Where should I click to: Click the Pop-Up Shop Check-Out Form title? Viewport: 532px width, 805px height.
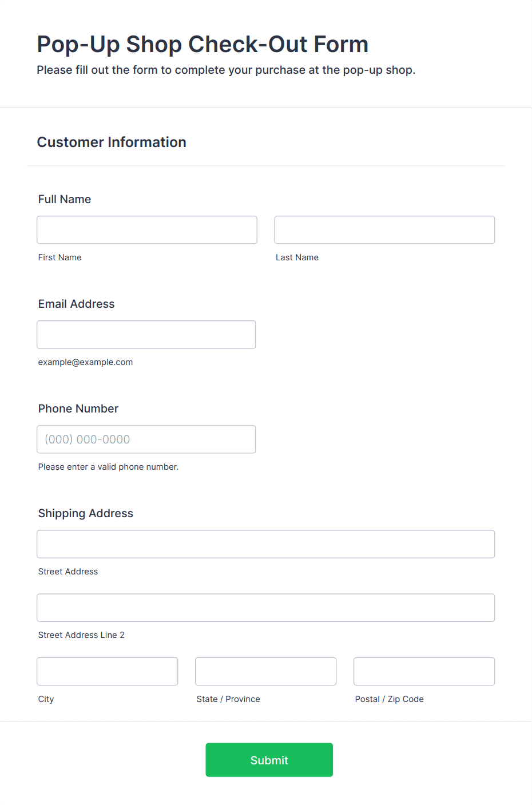point(203,44)
